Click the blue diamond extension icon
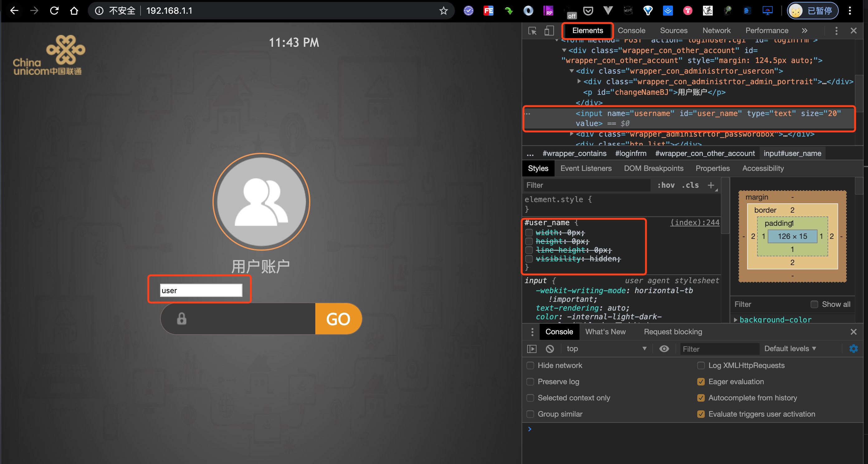 tap(648, 11)
